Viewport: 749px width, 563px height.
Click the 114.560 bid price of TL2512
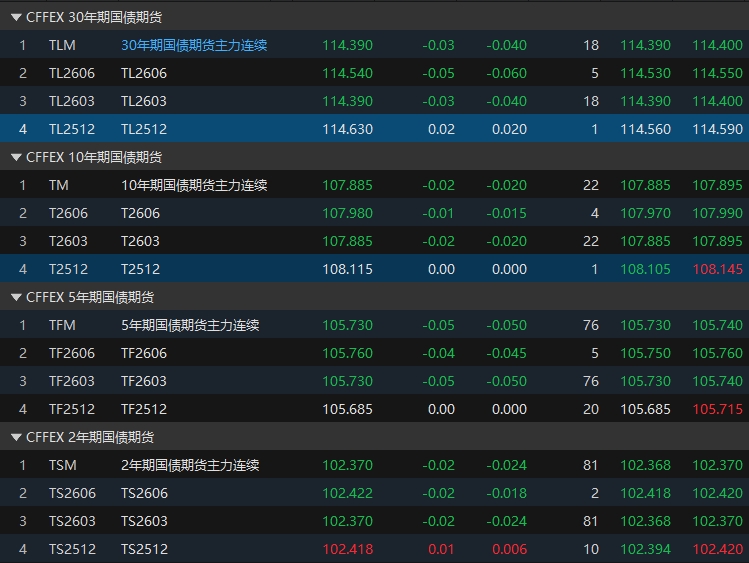point(645,129)
